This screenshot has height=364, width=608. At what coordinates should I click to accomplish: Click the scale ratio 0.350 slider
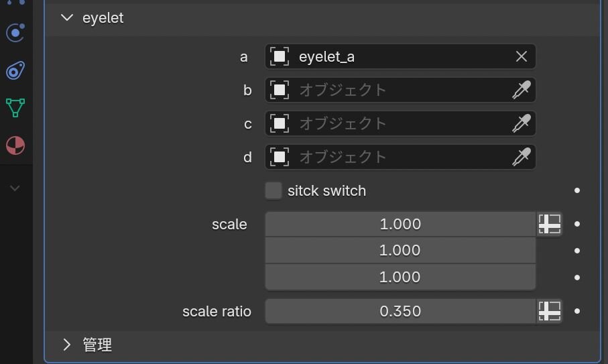pyautogui.click(x=400, y=311)
